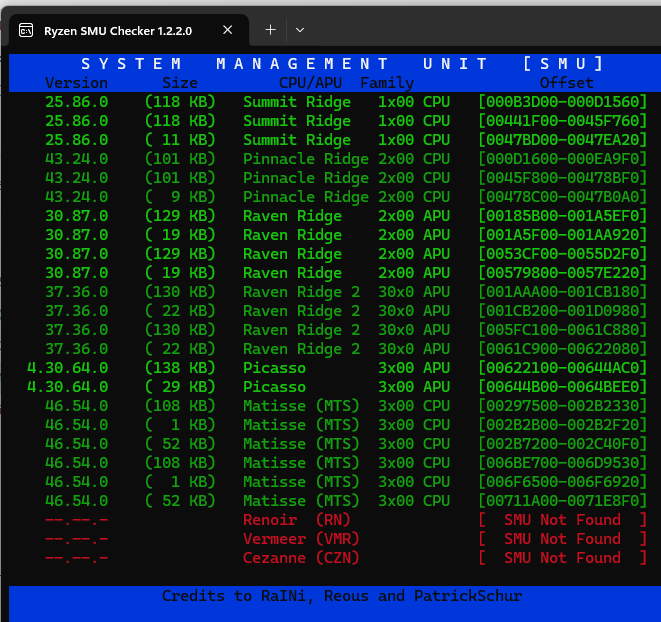This screenshot has height=622, width=661.
Task: Click offset value [00185B00-001A5EF0]
Action: point(562,216)
